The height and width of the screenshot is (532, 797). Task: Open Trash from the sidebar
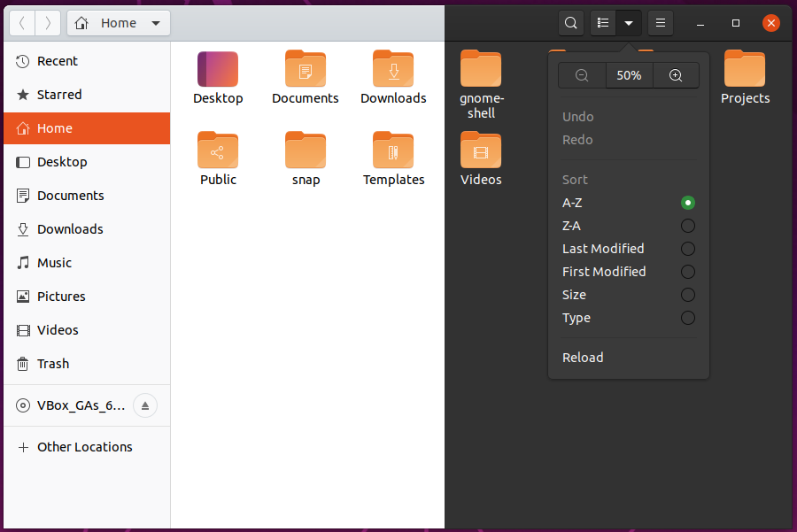(x=87, y=364)
